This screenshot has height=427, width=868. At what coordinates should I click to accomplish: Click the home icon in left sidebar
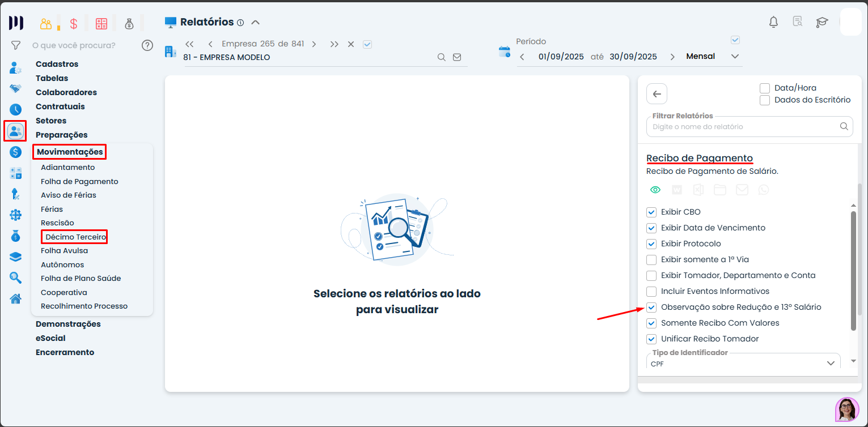pos(15,298)
